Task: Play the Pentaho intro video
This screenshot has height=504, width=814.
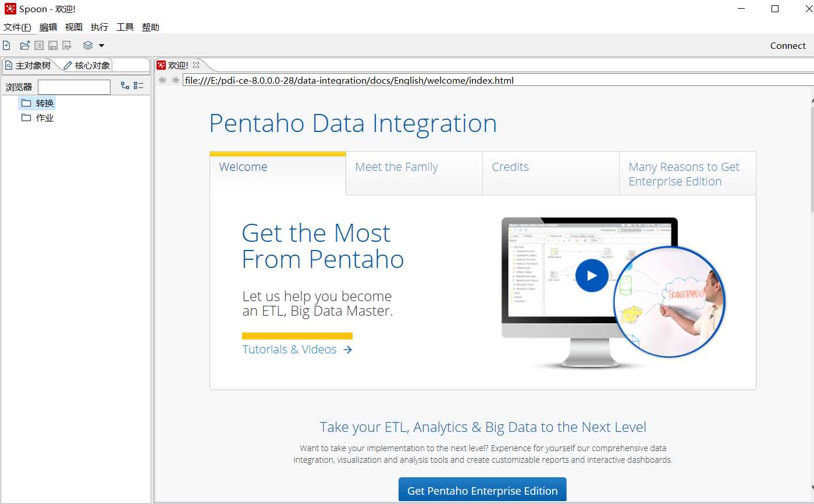Action: pyautogui.click(x=592, y=276)
